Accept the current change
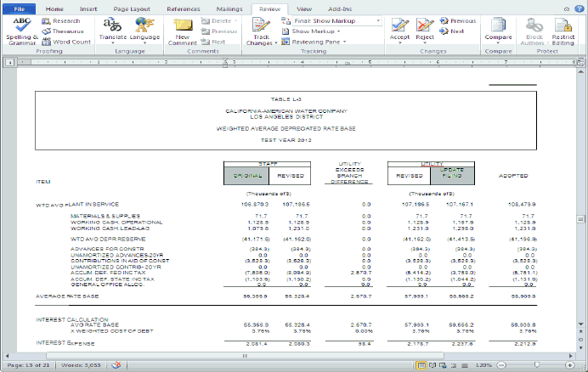The image size is (588, 372). (x=399, y=25)
